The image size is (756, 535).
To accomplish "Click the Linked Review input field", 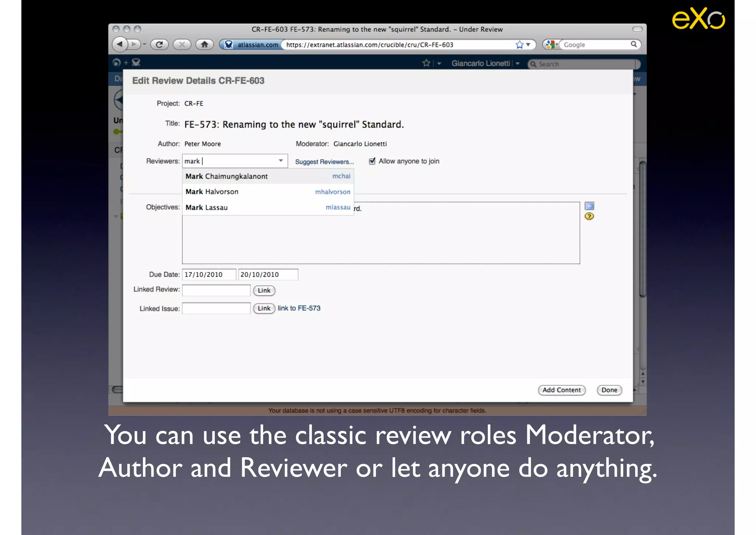I will tap(216, 290).
